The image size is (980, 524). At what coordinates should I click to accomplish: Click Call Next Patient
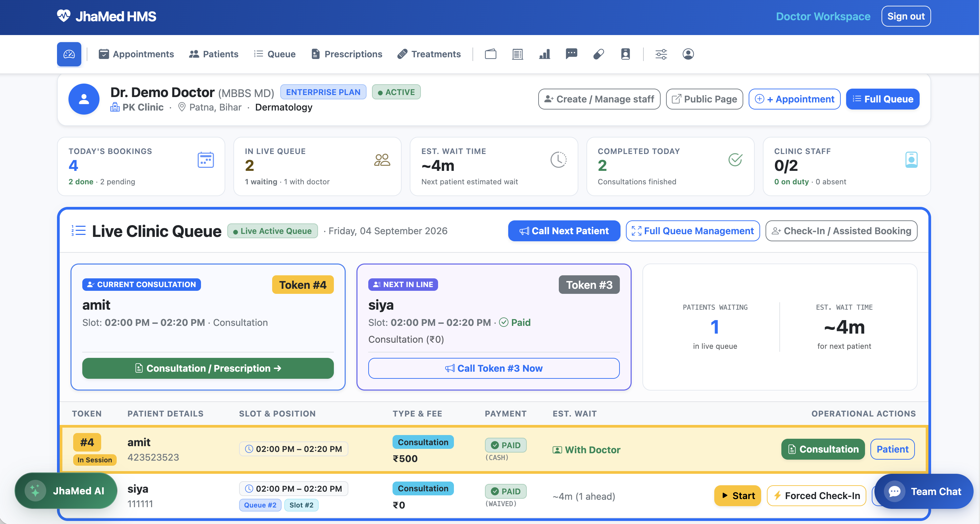click(564, 231)
